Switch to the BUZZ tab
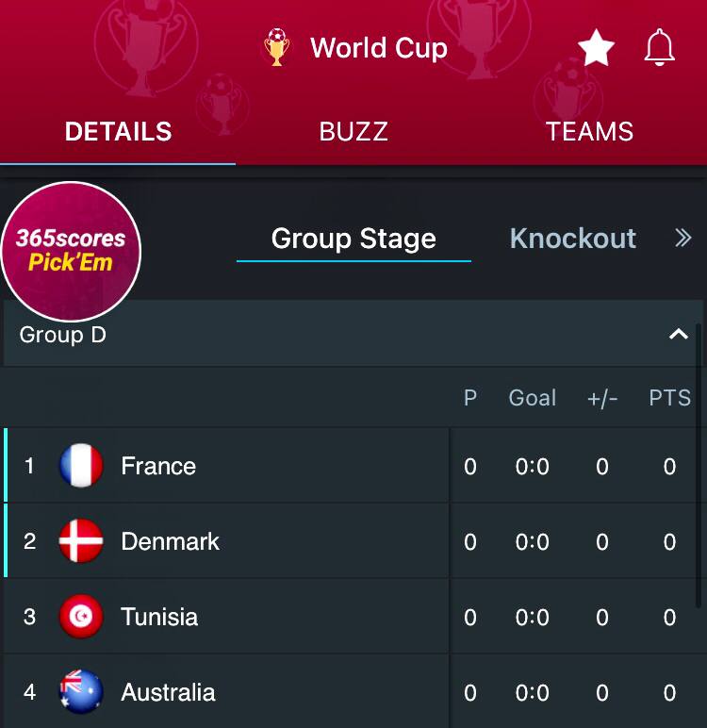This screenshot has height=728, width=707. tap(353, 131)
